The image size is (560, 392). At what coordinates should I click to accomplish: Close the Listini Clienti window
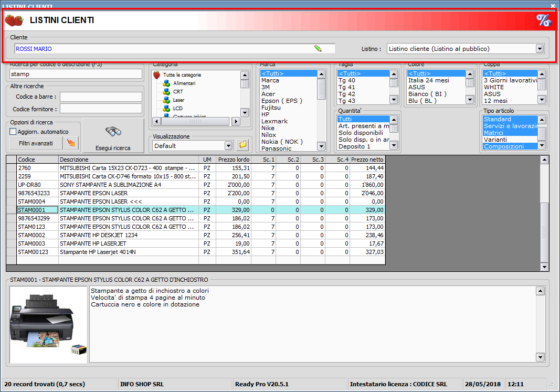(x=553, y=6)
